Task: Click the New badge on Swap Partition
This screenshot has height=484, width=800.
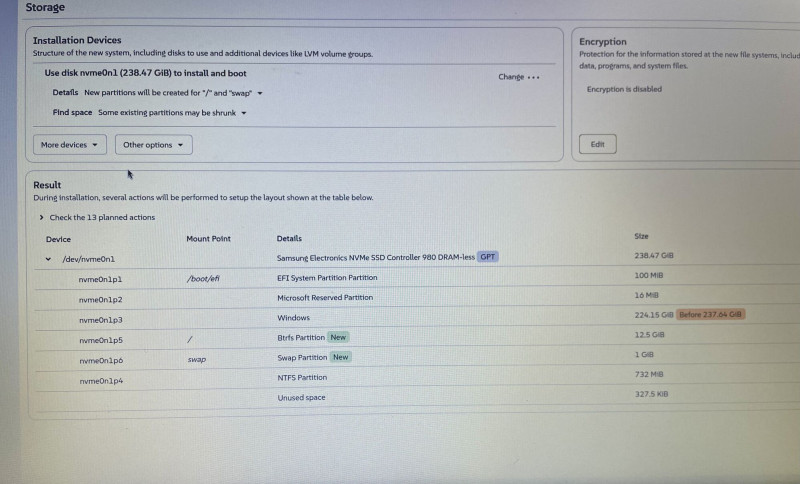Action: [340, 357]
